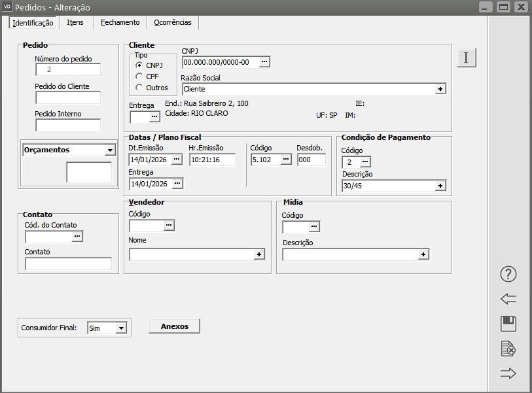This screenshot has height=393, width=532.
Task: Expand the Orçamentos dropdown
Action: (109, 150)
